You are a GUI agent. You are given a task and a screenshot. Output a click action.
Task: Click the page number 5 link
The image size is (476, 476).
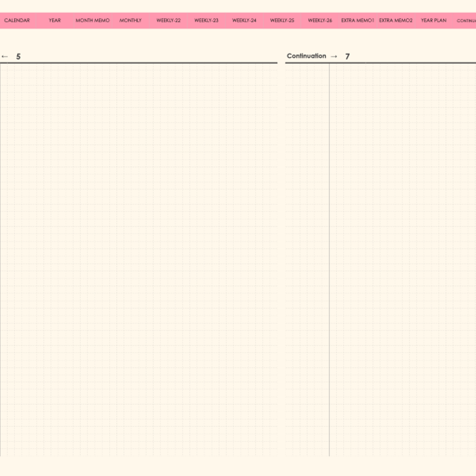point(18,56)
